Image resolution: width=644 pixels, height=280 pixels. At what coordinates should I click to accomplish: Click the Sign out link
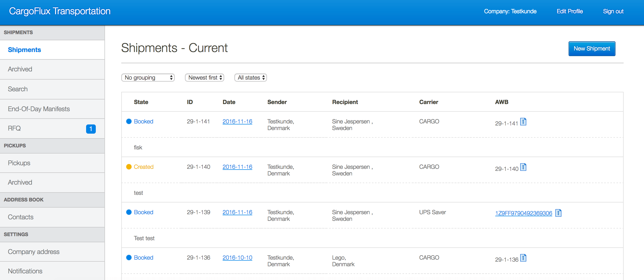click(x=613, y=11)
